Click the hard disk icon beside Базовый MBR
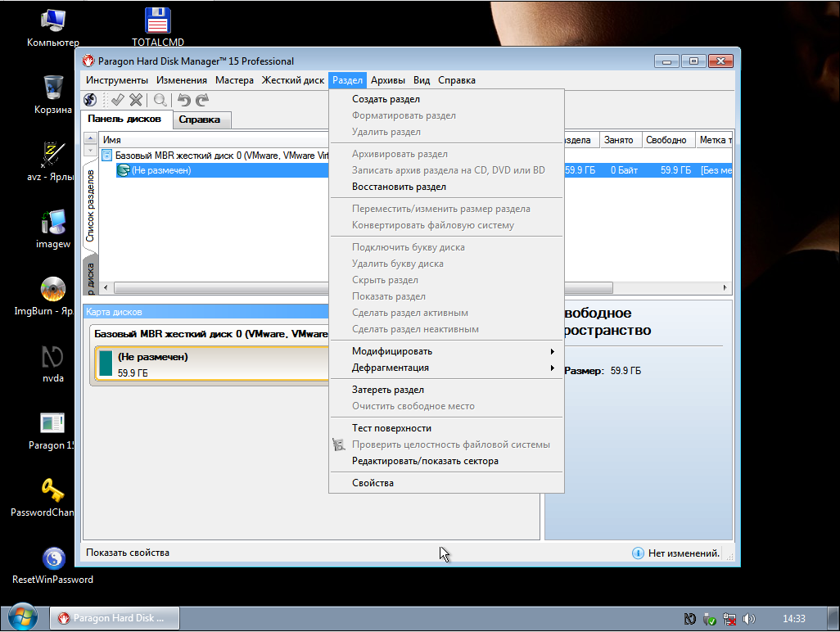Image resolution: width=840 pixels, height=632 pixels. [106, 156]
